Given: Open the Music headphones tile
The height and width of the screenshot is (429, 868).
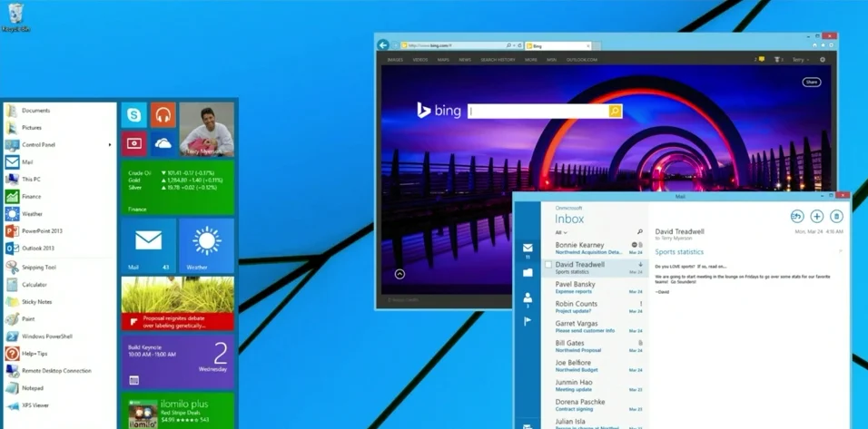Looking at the screenshot, I should 163,115.
